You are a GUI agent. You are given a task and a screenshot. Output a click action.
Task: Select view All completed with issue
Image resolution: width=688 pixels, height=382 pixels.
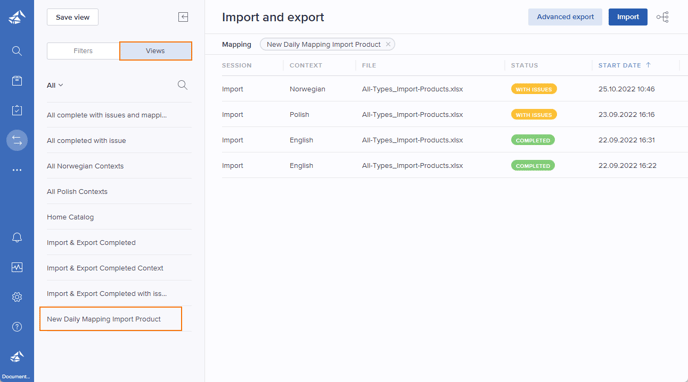tap(86, 140)
